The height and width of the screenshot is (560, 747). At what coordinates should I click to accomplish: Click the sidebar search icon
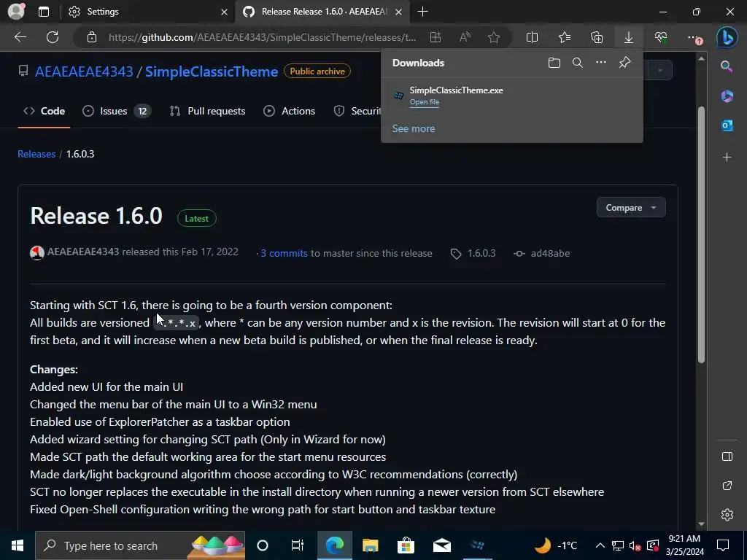point(727,66)
